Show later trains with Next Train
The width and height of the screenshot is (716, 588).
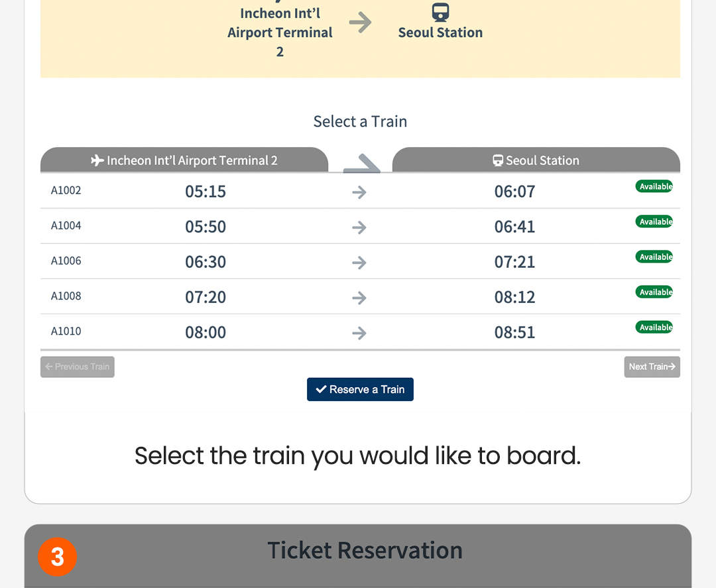click(652, 367)
